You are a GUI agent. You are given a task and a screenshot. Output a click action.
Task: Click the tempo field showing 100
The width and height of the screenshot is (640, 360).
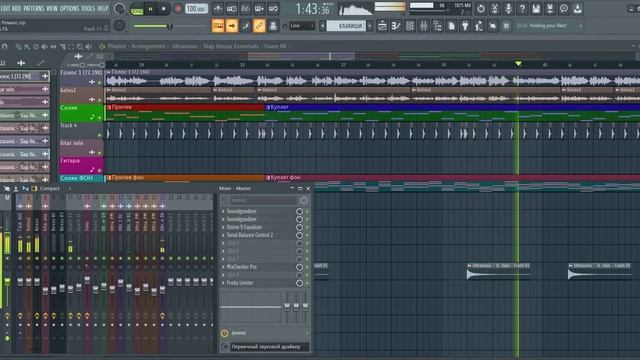196,9
